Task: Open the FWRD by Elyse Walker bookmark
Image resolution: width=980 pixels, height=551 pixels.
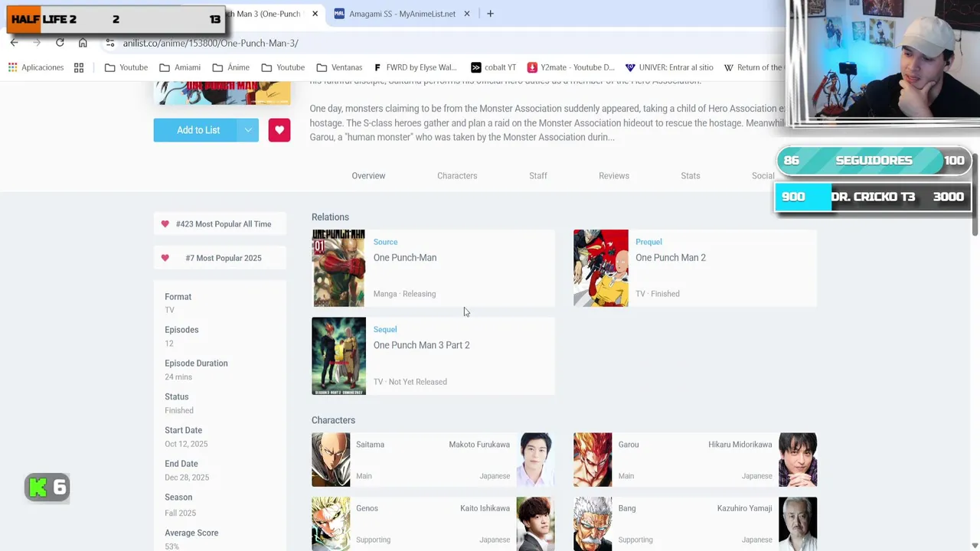Action: point(416,67)
